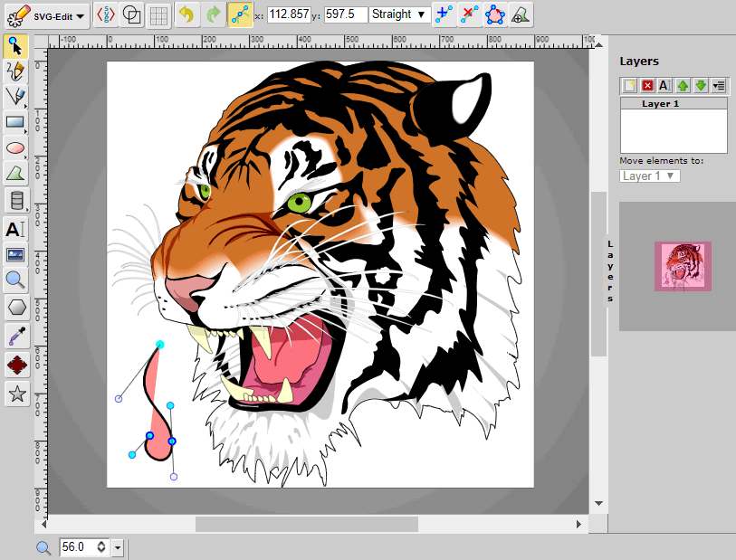Toggle link control points mode
This screenshot has width=736, height=560.
(240, 14)
